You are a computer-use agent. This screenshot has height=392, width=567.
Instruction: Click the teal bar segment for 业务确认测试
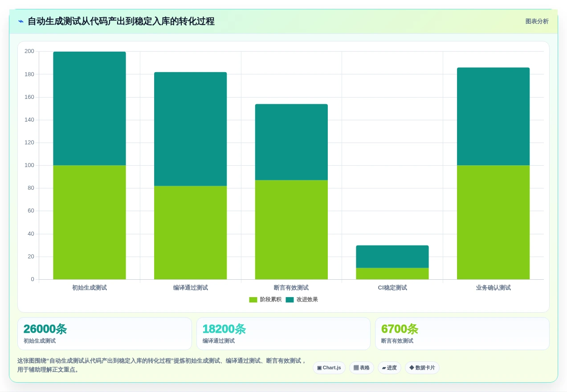(493, 116)
